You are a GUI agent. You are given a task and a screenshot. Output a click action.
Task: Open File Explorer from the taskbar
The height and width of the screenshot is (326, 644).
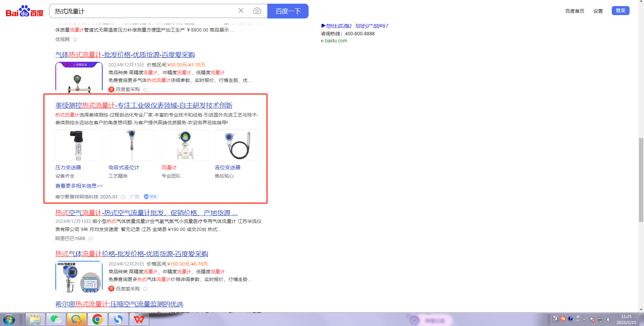click(x=35, y=319)
